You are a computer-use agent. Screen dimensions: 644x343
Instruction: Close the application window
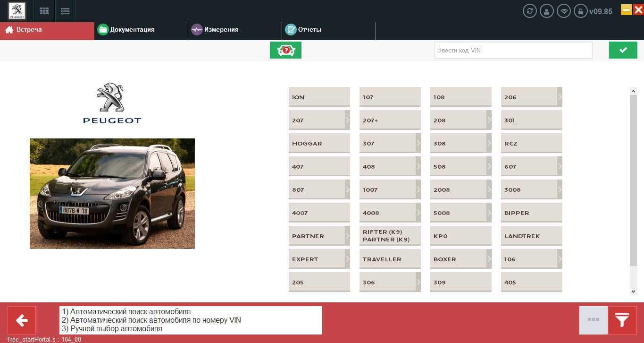tap(638, 9)
